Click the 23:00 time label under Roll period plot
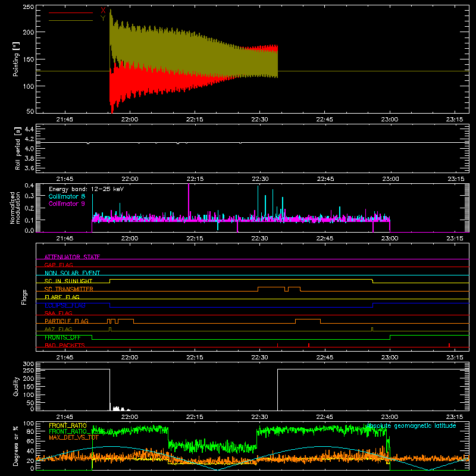The height and width of the screenshot is (476, 476). 390,179
